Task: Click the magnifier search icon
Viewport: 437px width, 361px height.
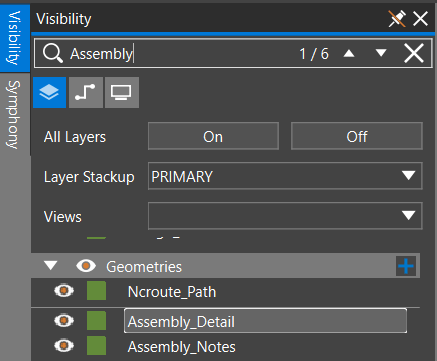Action: [53, 53]
